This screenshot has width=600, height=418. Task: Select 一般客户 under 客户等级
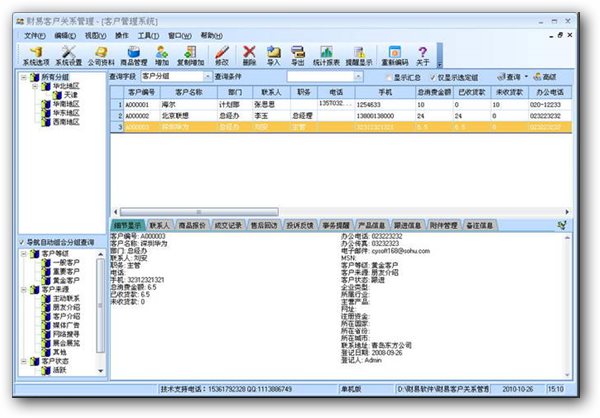click(66, 263)
